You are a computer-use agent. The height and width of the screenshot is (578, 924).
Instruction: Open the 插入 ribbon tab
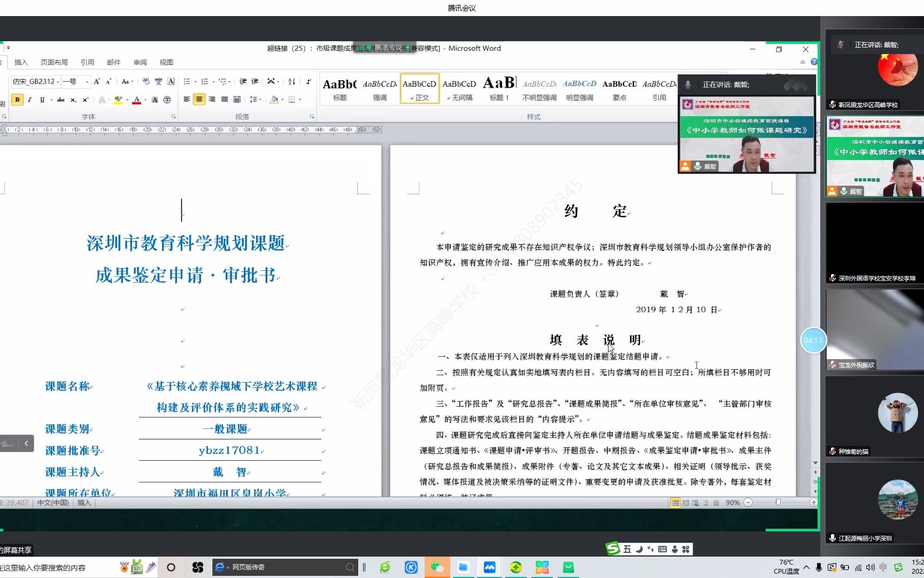point(21,62)
